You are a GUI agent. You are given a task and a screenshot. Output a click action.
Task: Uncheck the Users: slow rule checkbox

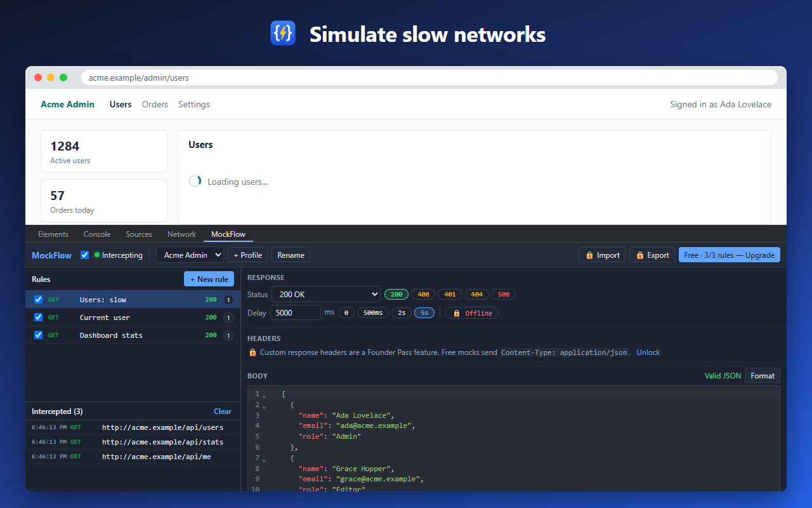click(x=38, y=300)
